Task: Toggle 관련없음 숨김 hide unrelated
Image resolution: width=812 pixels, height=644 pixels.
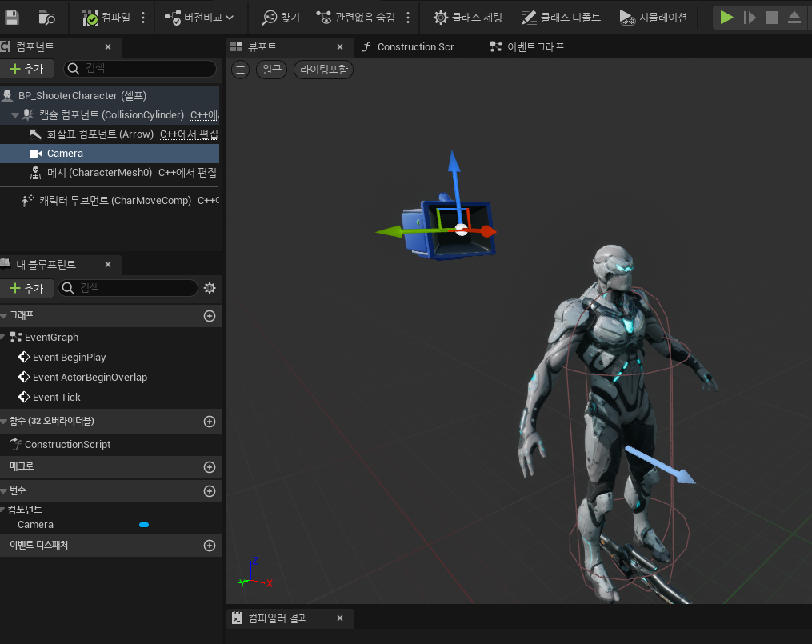Action: [x=356, y=18]
